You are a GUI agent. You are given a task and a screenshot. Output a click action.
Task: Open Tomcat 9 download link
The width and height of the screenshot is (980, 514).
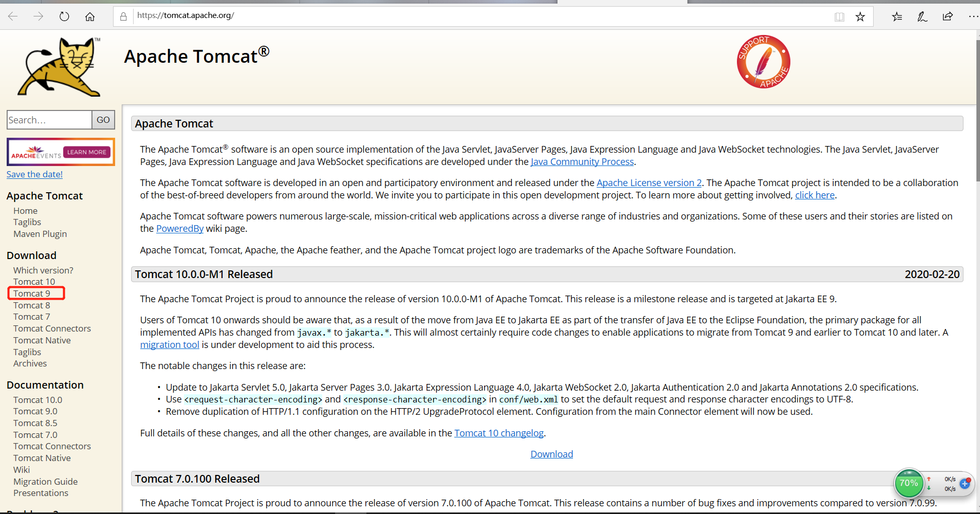[32, 293]
